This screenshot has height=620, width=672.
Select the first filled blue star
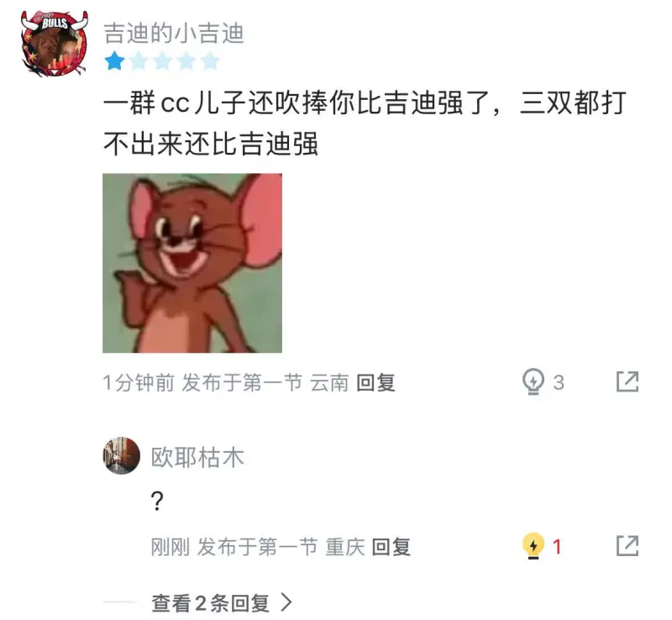coord(114,60)
